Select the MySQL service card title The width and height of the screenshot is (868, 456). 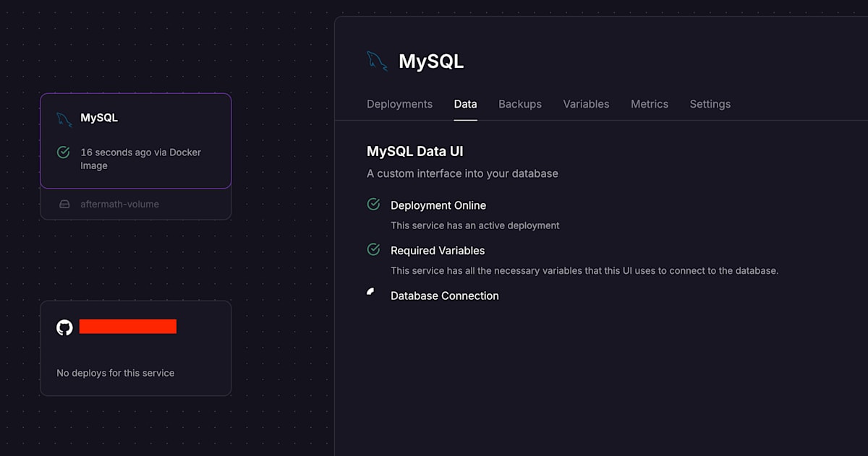[x=99, y=118]
